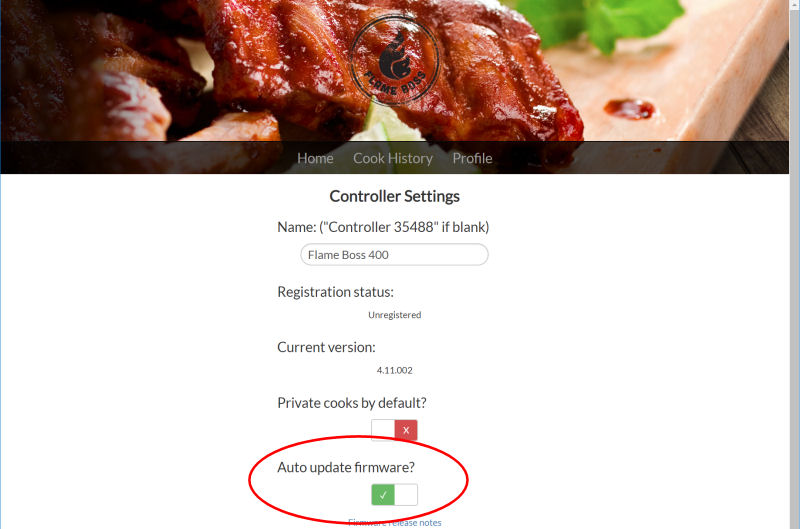Toggle Private cooks by default switch
The height and width of the screenshot is (529, 800).
pos(394,430)
